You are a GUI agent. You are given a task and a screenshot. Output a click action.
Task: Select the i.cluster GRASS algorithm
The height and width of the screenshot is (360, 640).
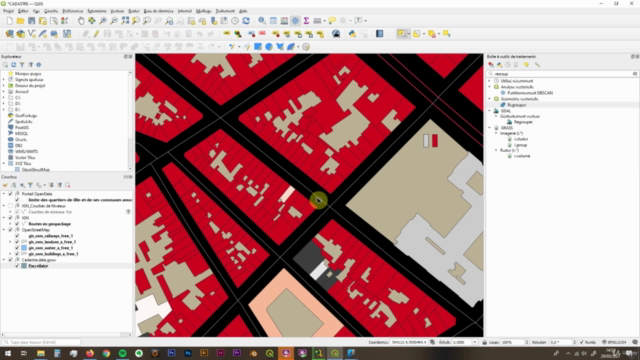521,139
